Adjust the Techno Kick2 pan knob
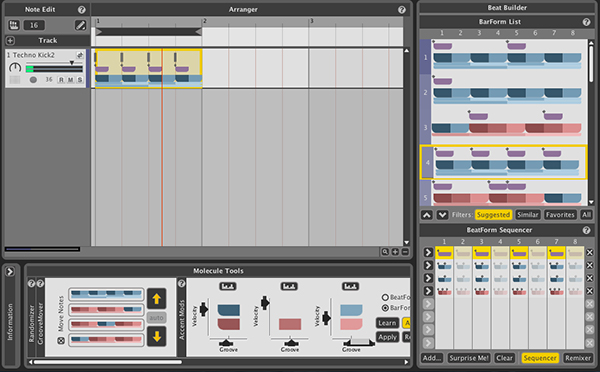This screenshot has width=600, height=372. coord(15,68)
